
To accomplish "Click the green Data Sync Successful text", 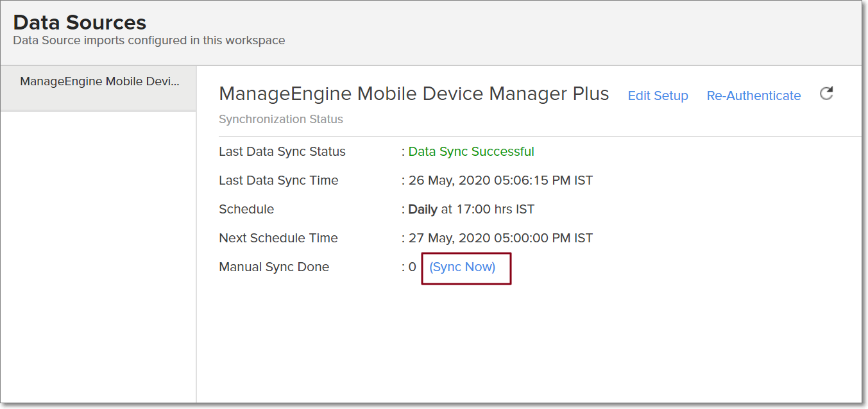I will coord(471,152).
